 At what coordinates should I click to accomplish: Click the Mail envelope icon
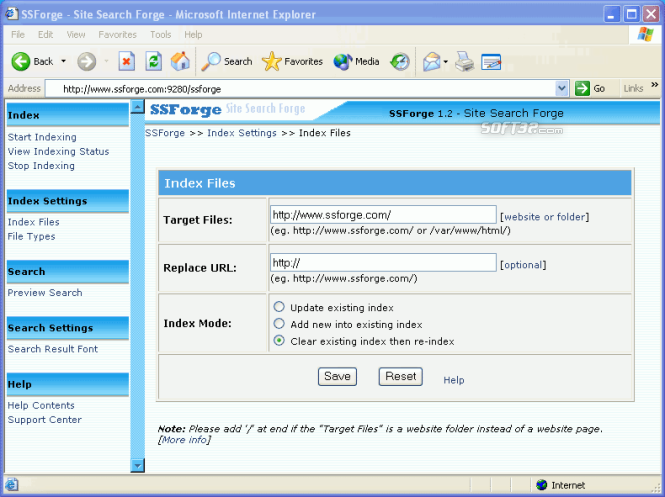(x=431, y=61)
